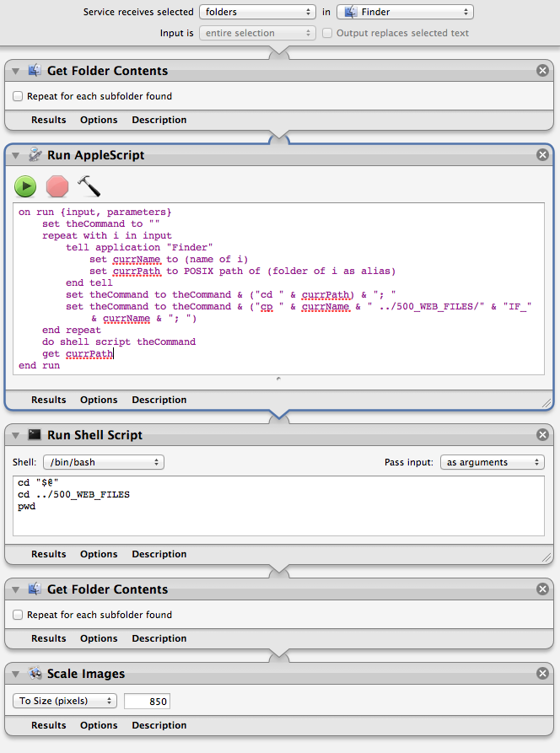Collapse the Run AppleScript action
The width and height of the screenshot is (560, 753).
coord(15,155)
